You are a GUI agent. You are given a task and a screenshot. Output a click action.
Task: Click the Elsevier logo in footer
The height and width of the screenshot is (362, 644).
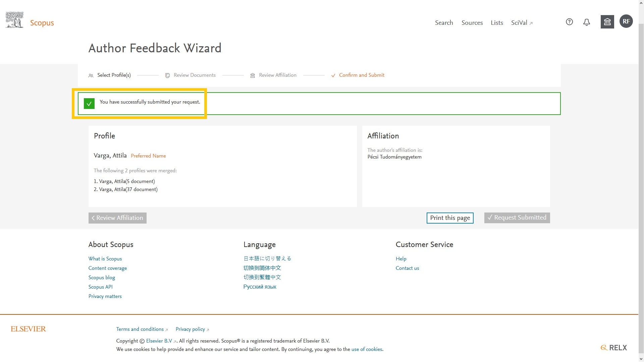click(x=28, y=329)
